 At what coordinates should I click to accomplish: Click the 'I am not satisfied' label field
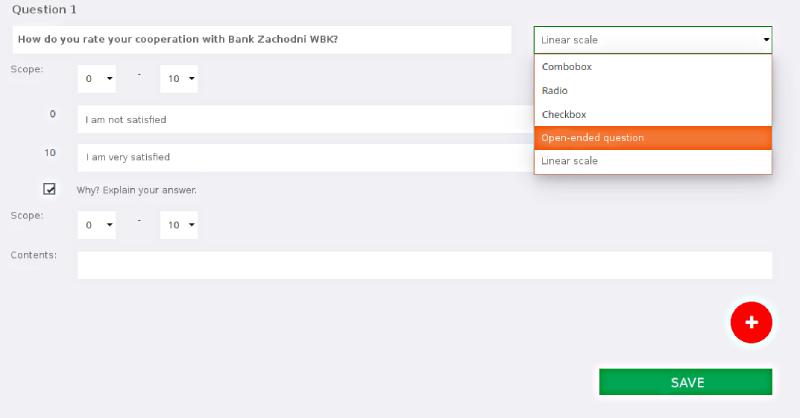[306, 119]
